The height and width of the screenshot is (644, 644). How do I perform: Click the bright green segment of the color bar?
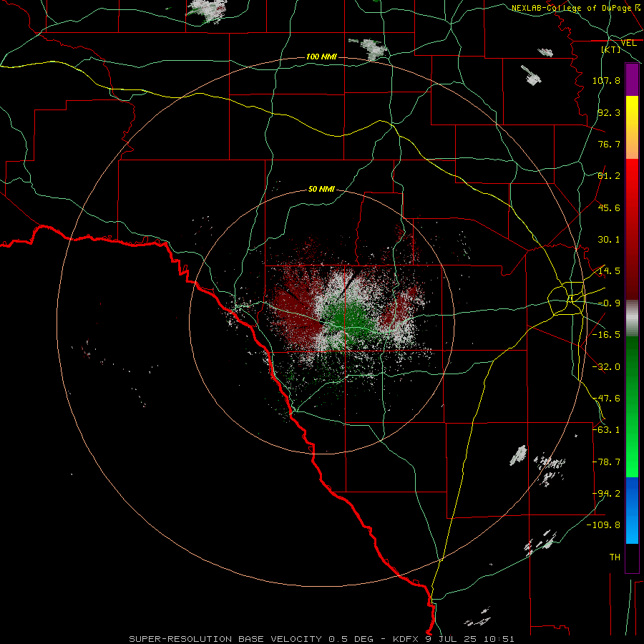coord(632,444)
